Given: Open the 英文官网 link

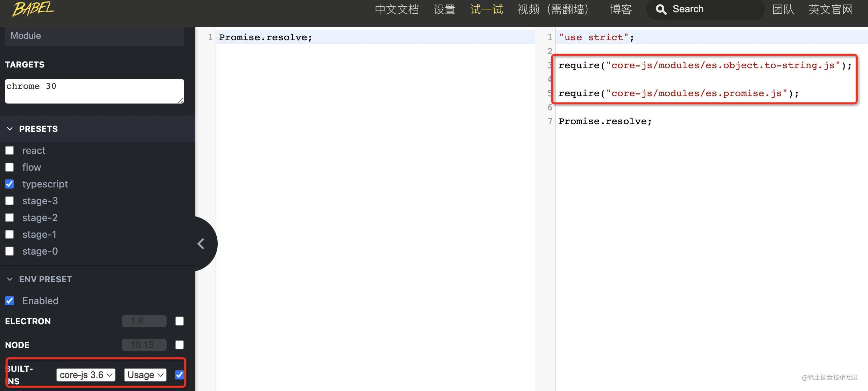Looking at the screenshot, I should click(x=831, y=9).
